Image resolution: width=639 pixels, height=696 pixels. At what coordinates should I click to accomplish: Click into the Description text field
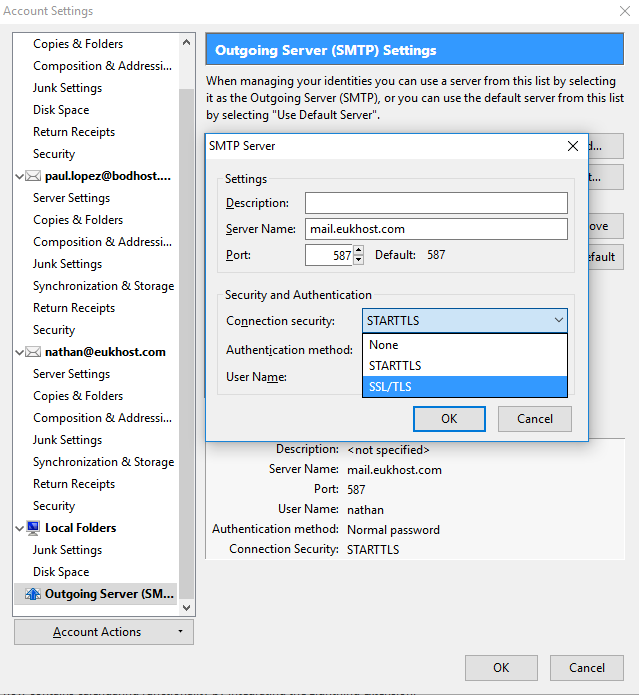pos(436,203)
